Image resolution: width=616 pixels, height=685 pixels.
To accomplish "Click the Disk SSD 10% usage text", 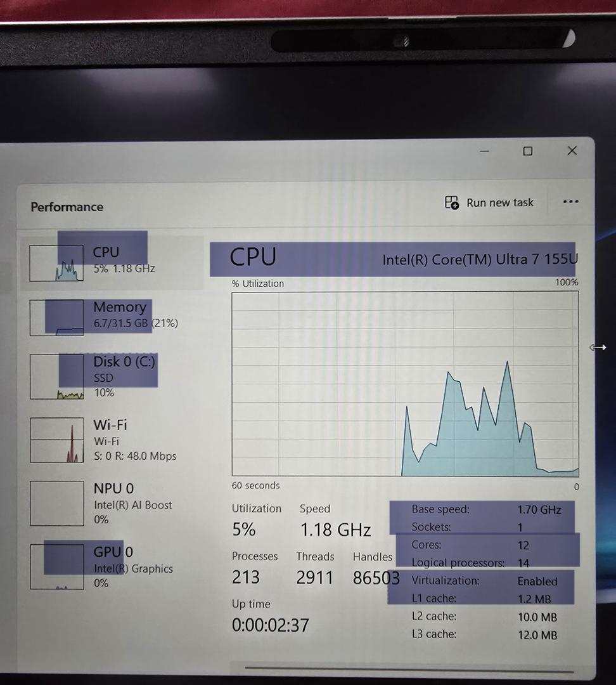I will tap(104, 385).
